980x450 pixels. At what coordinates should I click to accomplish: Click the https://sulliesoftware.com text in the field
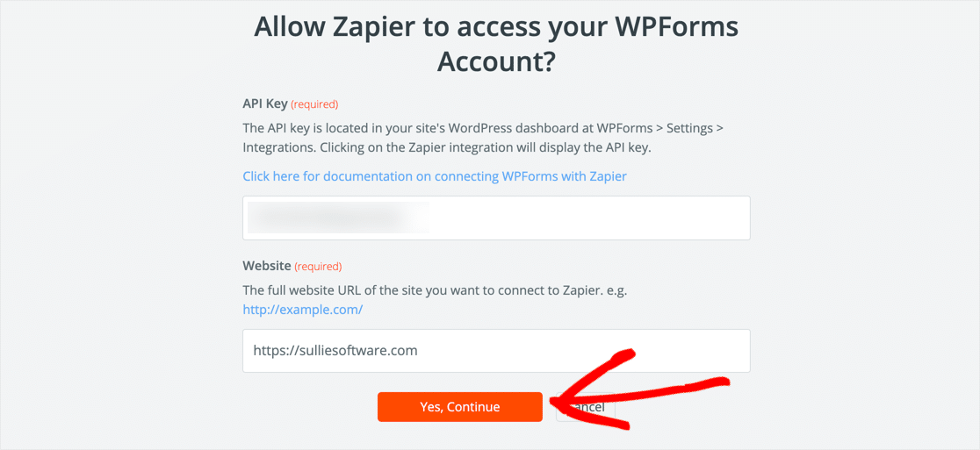[335, 351]
